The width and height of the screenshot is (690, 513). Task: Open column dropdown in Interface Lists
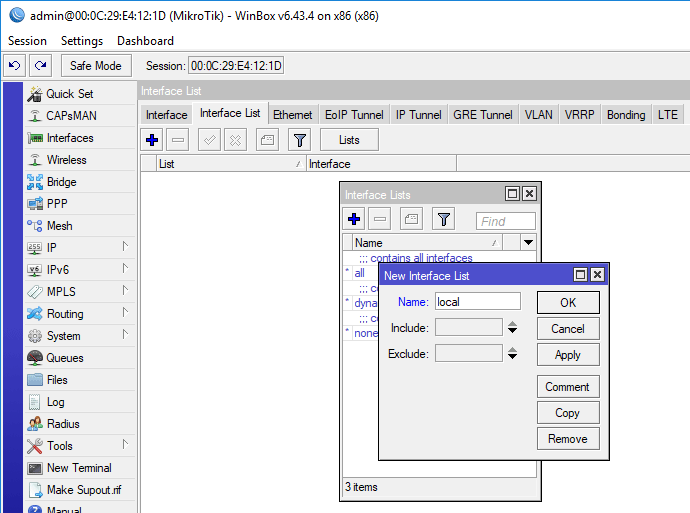pyautogui.click(x=529, y=242)
